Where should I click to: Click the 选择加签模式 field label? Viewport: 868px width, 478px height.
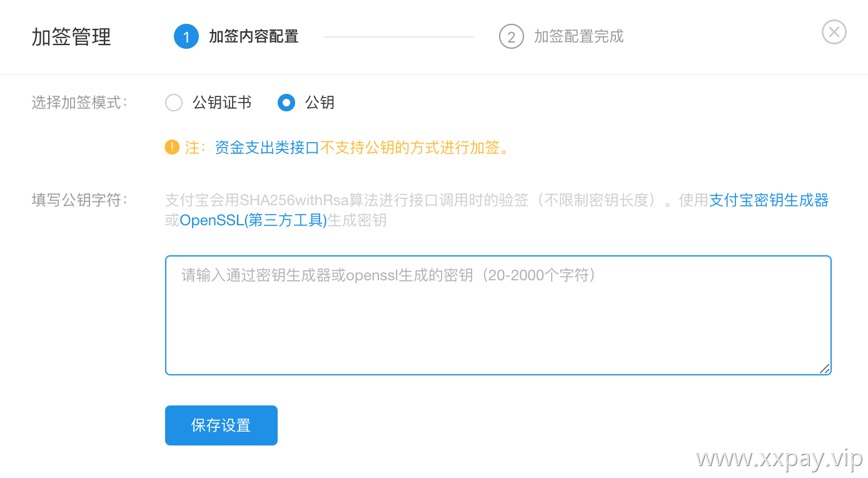80,103
